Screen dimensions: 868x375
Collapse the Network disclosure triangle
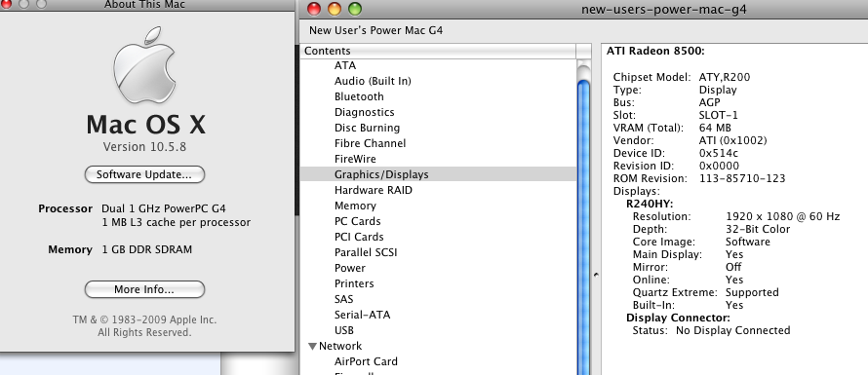tap(312, 346)
